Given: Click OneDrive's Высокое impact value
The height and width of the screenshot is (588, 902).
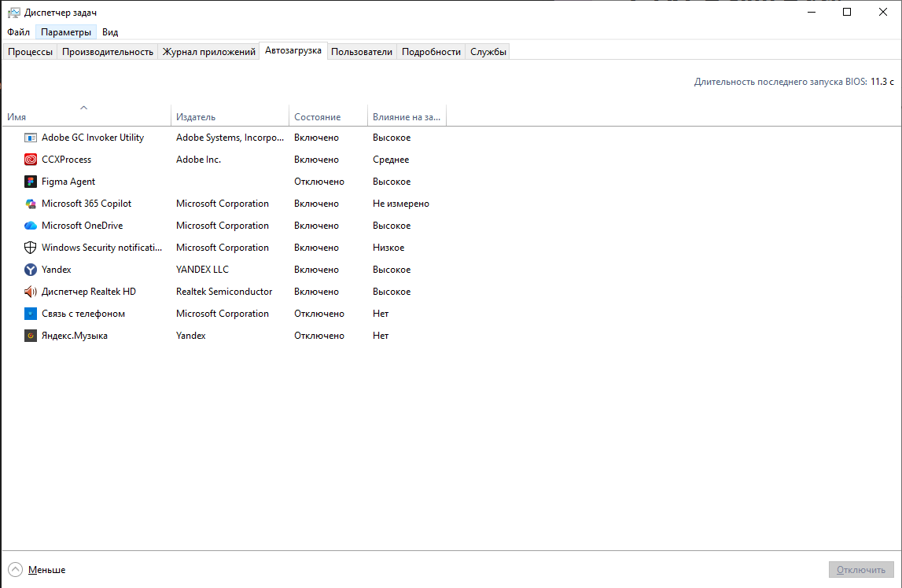Looking at the screenshot, I should 392,226.
